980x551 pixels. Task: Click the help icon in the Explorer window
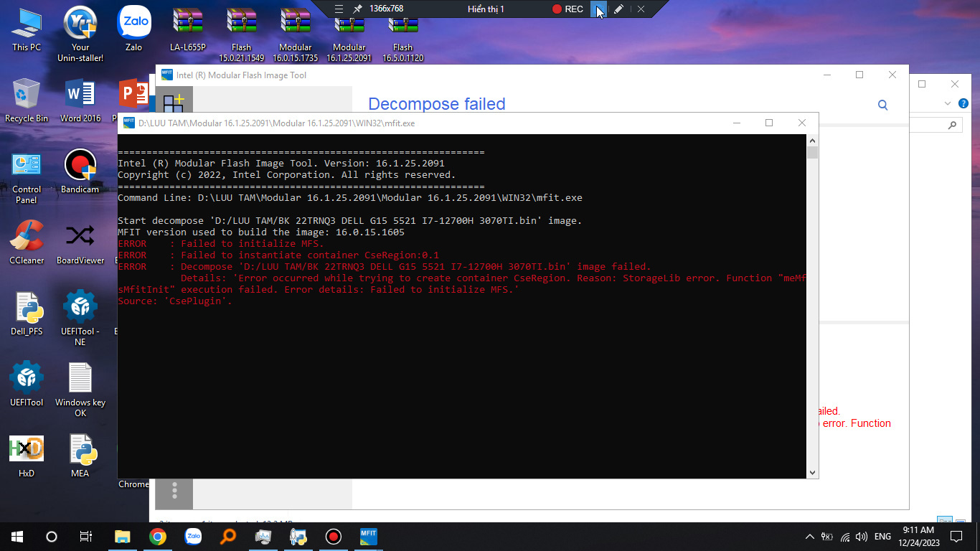[x=963, y=104]
